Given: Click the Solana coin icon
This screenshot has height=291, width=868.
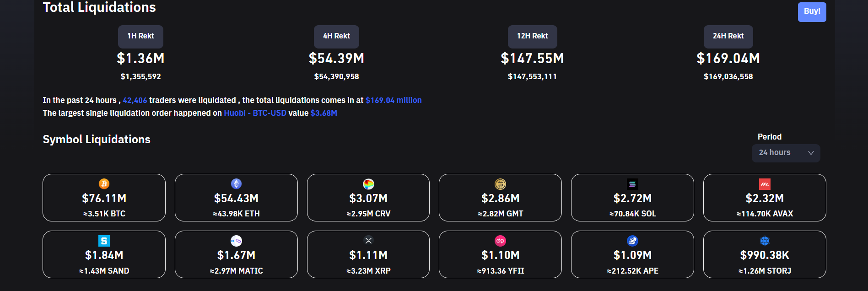Looking at the screenshot, I should pos(632,184).
